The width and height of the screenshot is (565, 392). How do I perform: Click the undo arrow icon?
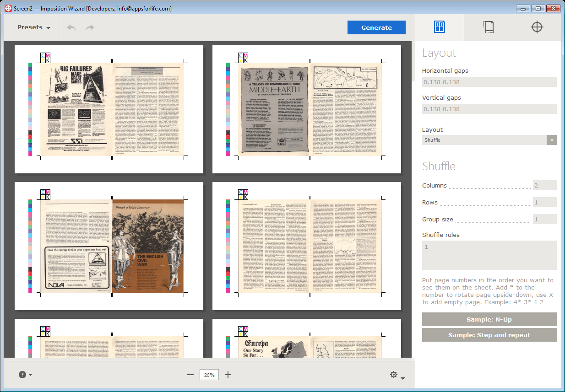[x=71, y=27]
